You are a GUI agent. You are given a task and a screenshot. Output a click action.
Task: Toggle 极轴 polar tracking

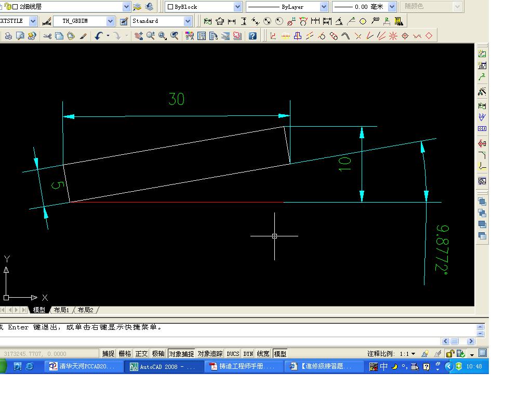(158, 353)
